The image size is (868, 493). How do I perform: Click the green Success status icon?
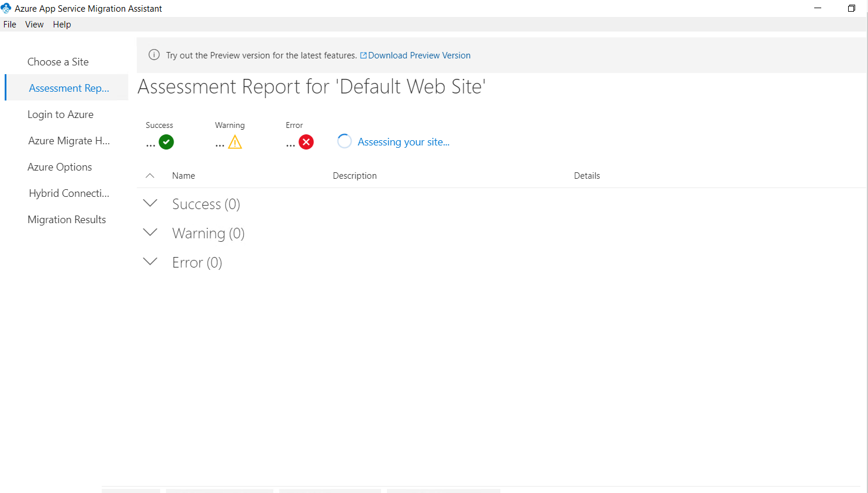click(x=166, y=141)
